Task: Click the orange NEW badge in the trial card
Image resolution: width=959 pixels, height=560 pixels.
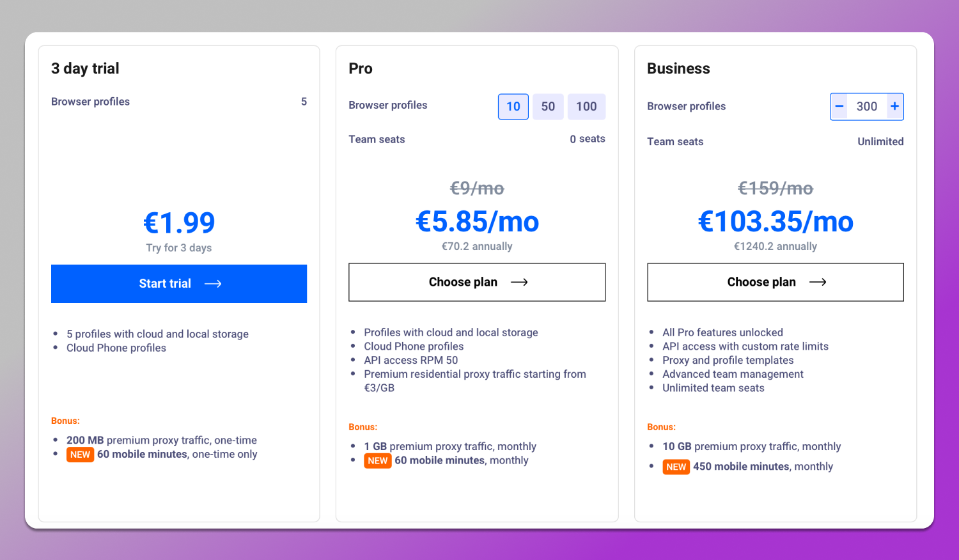Action: [80, 455]
